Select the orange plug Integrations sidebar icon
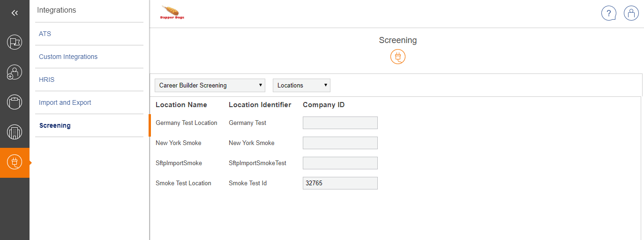The width and height of the screenshot is (644, 240). 15,162
